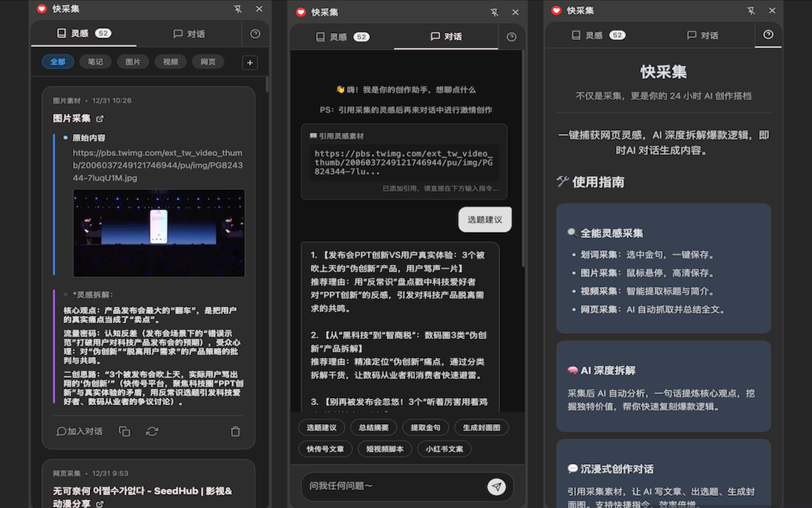Pin the middle 快采集 panel
Image resolution: width=812 pixels, height=508 pixels.
pyautogui.click(x=494, y=12)
